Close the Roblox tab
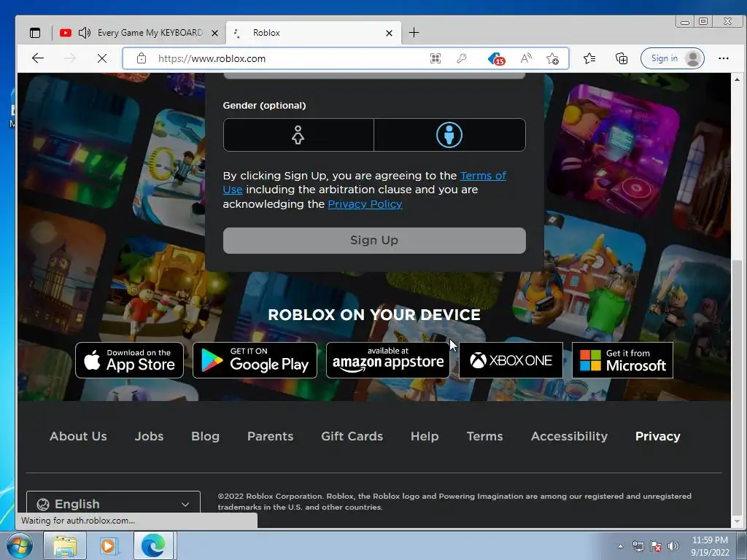747x560 pixels. pos(390,33)
